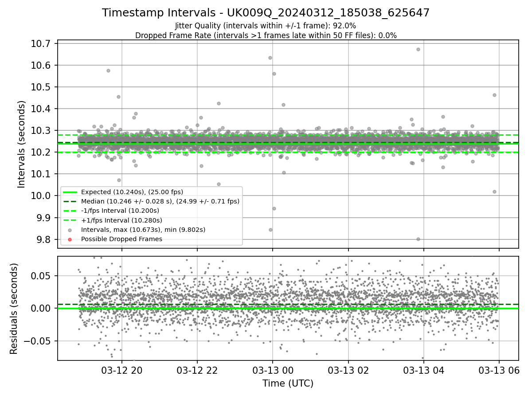
Task: Click the x-axis tick label '03-12 22'
Action: pos(197,371)
